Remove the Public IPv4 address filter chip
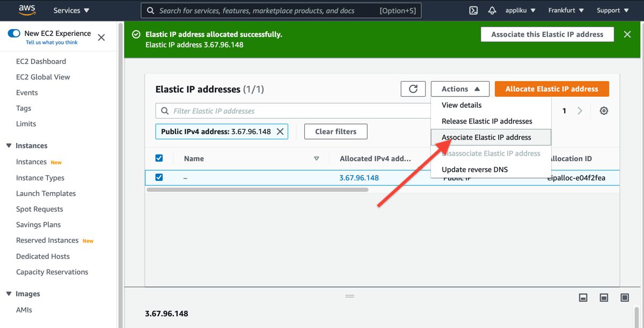Viewport: 644px width, 328px height. tap(280, 132)
